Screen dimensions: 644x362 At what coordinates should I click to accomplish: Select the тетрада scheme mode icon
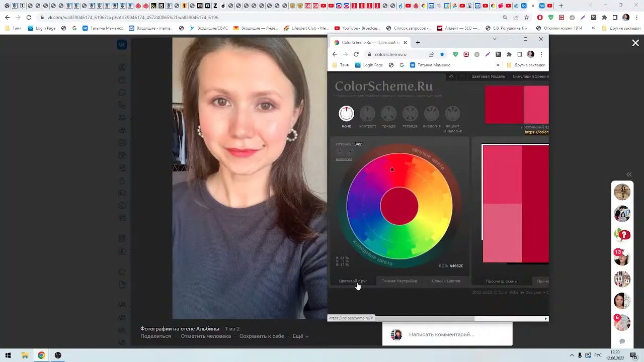tap(410, 114)
